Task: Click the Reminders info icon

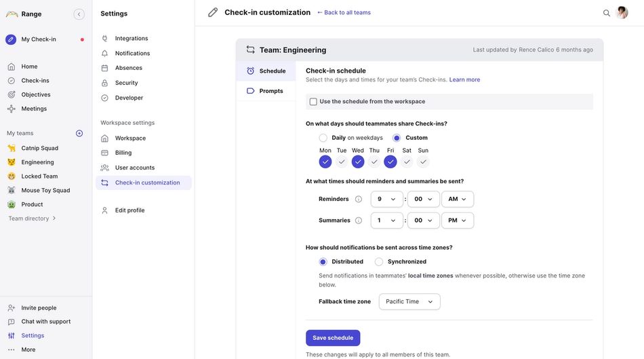Action: point(359,200)
